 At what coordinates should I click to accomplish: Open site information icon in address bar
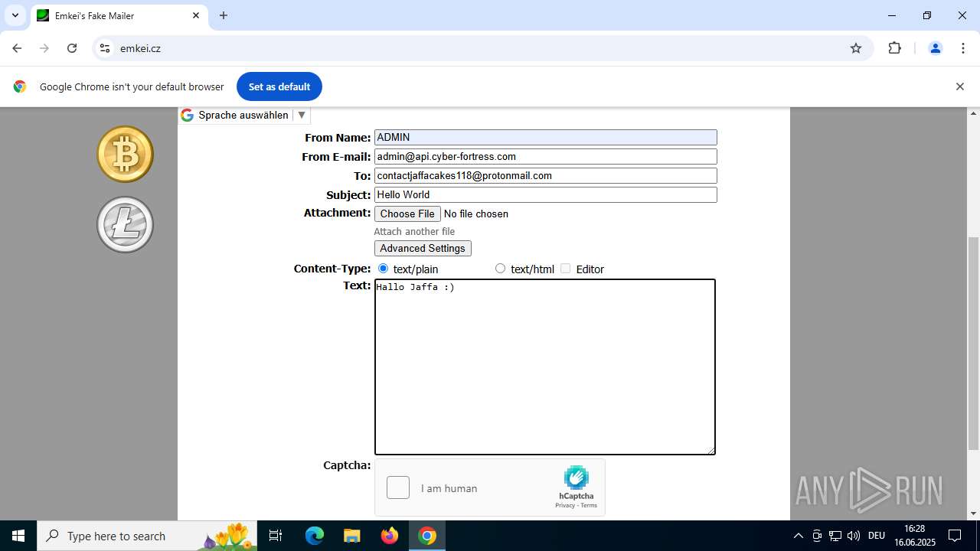[105, 48]
